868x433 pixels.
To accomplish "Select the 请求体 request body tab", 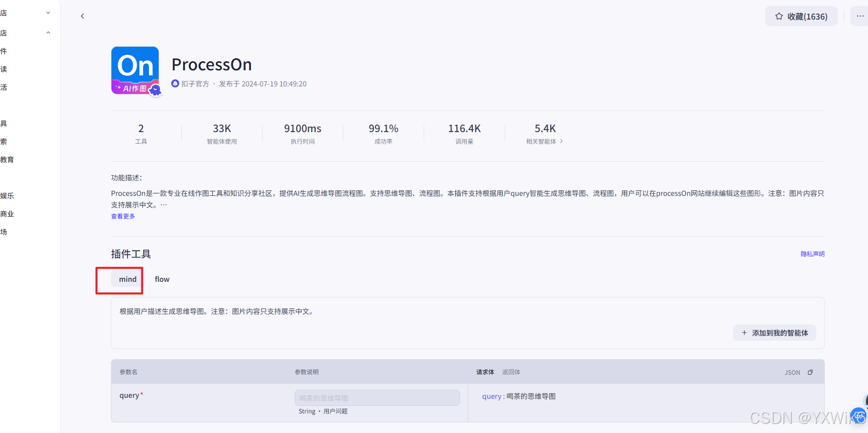I will (485, 372).
